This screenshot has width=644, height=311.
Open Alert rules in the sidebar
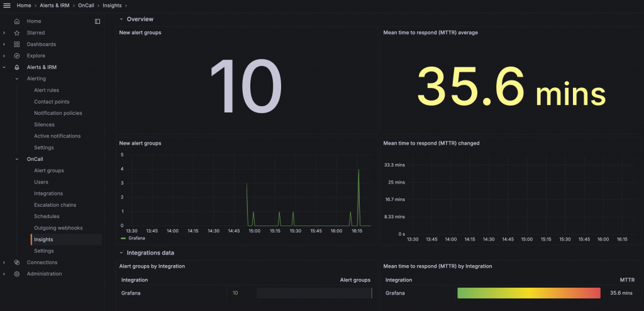(47, 90)
